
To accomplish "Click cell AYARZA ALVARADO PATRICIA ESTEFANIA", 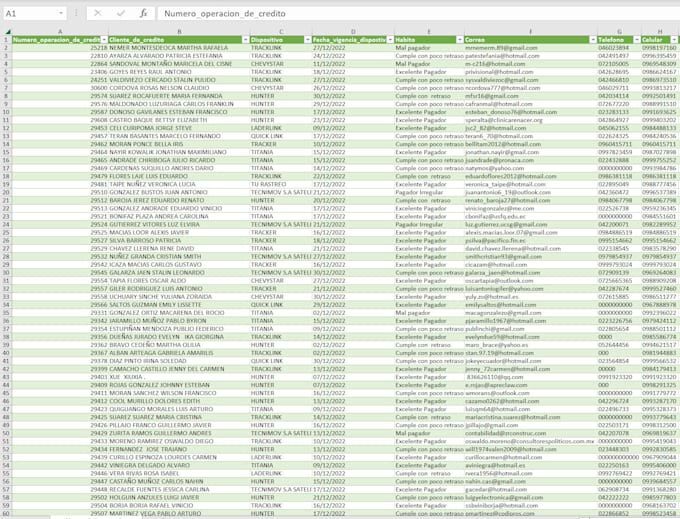I will click(x=179, y=56).
